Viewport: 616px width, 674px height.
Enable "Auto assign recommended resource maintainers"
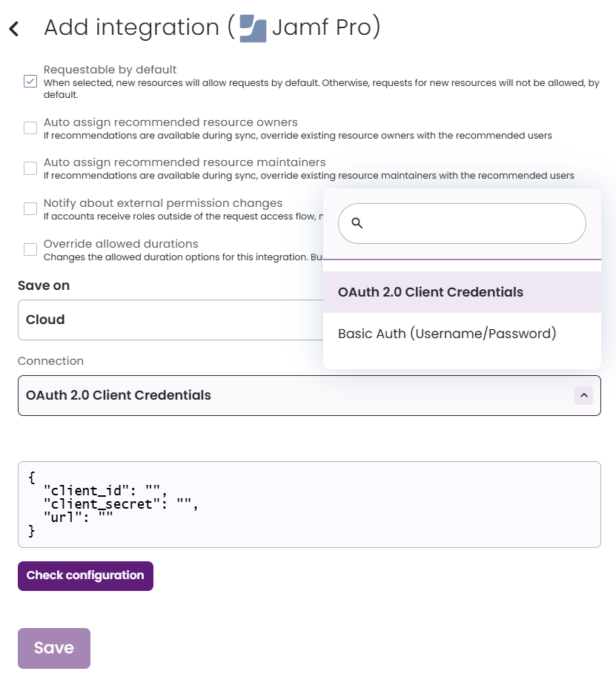point(30,168)
